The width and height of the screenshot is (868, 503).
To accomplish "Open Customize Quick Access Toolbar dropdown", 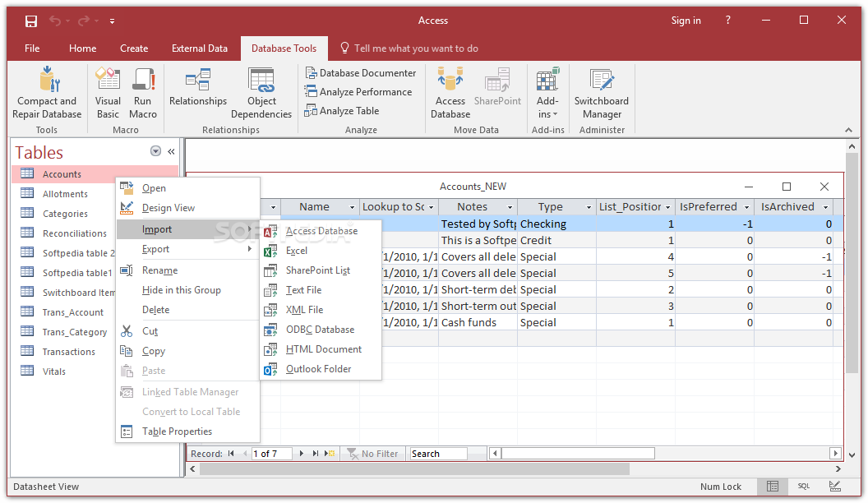I will [x=112, y=21].
